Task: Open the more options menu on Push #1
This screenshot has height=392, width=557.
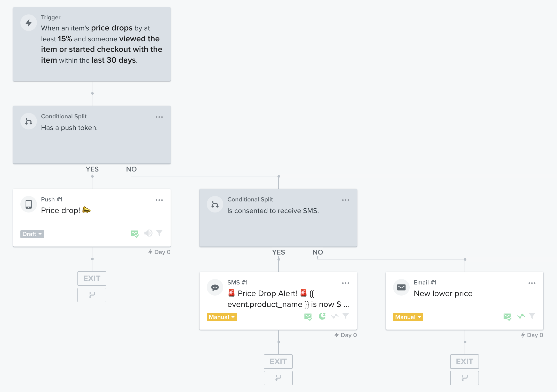Action: pos(159,200)
